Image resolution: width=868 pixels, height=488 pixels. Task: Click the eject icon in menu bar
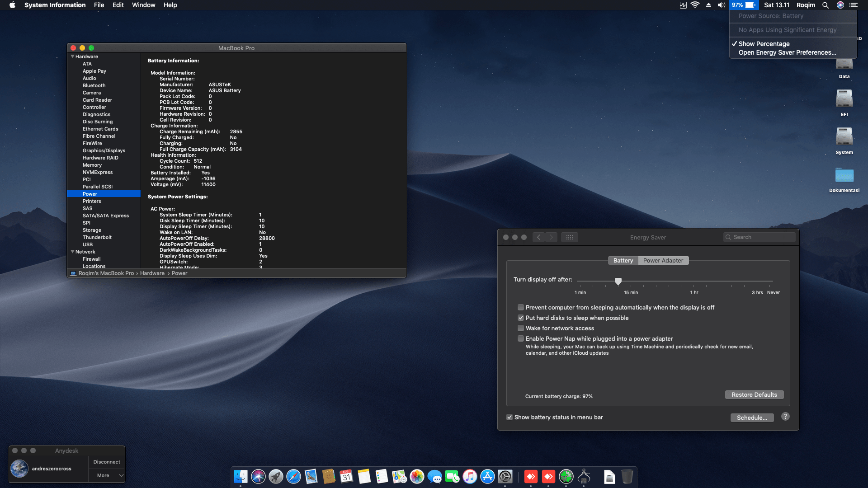[x=708, y=5]
